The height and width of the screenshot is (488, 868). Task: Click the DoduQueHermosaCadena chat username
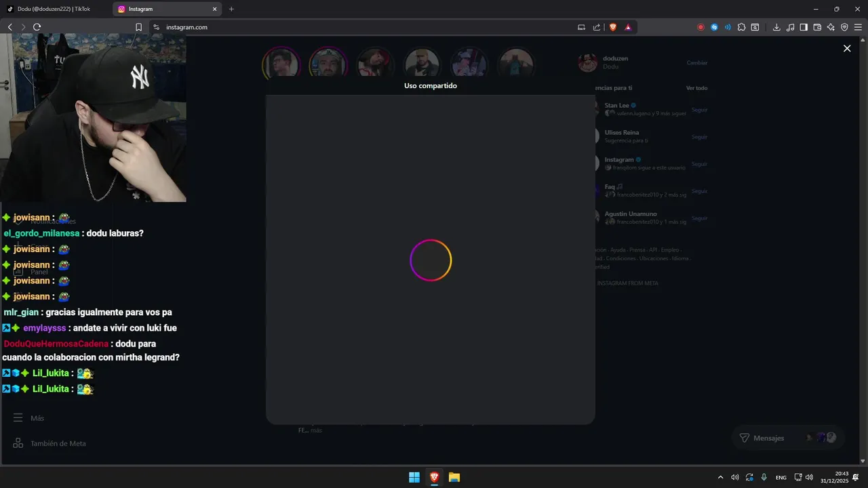[56, 344]
